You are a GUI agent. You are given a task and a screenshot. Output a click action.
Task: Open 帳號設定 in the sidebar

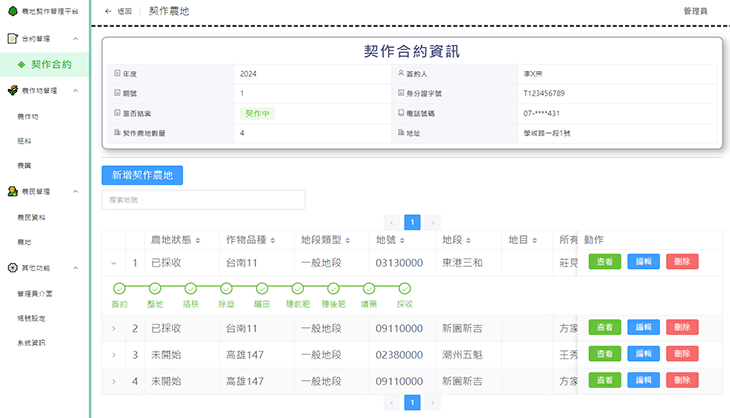[33, 319]
